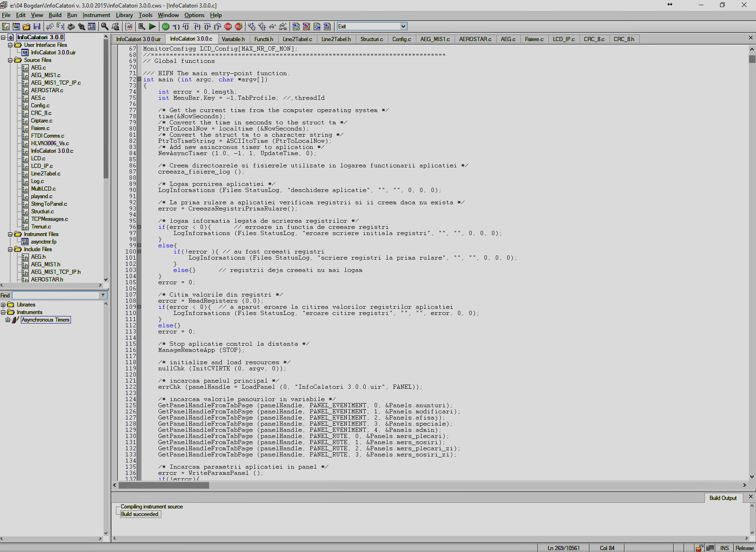The image size is (756, 552).
Task: Open the Exit function dropdown
Action: point(403,26)
